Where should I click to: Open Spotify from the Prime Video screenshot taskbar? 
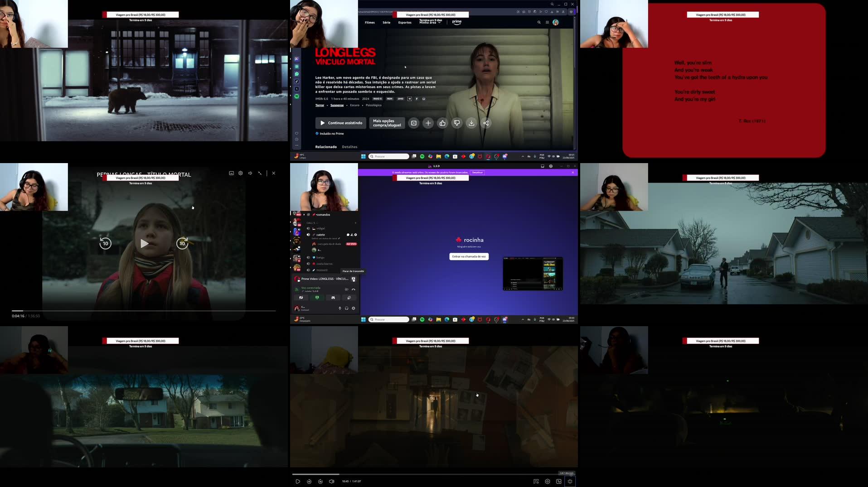(x=422, y=156)
